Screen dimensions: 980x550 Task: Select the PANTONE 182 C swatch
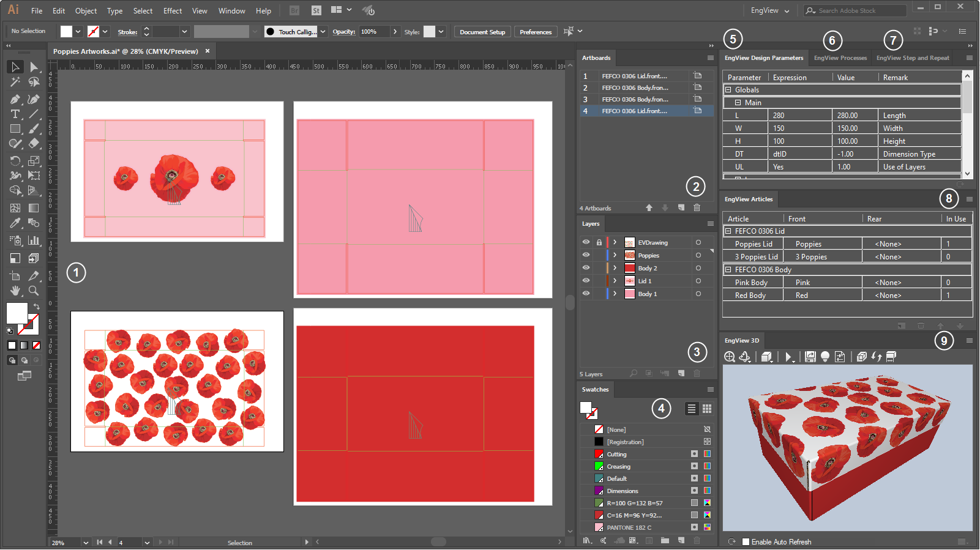click(x=629, y=527)
